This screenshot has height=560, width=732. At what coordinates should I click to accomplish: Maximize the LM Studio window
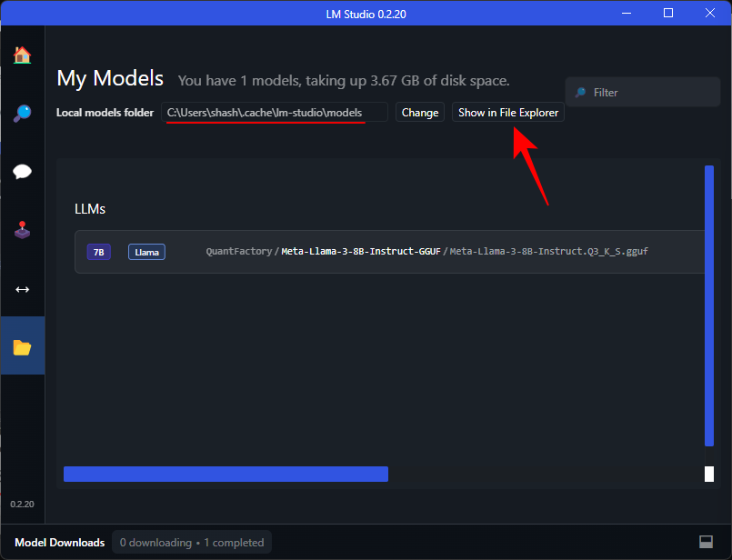tap(668, 13)
